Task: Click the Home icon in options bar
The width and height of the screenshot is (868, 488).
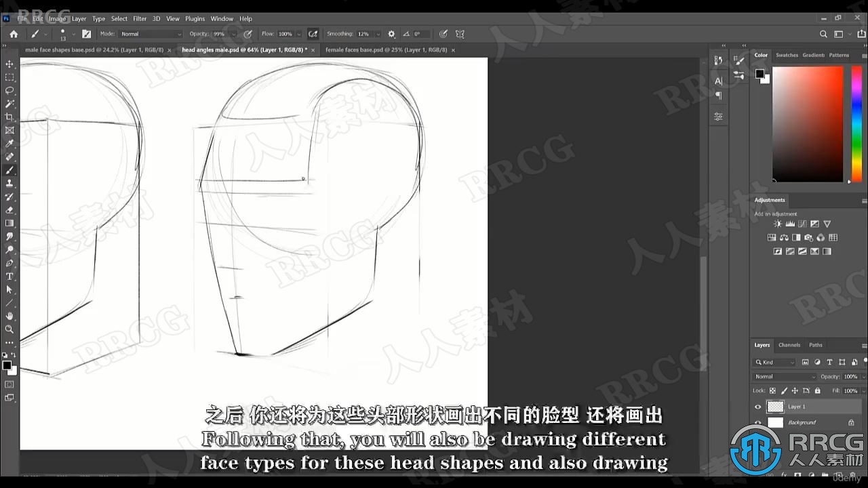Action: click(14, 34)
